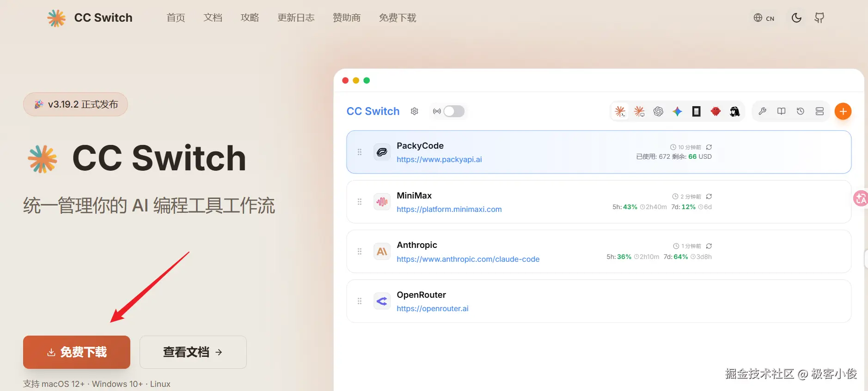The image size is (868, 391).
Task: Open the history clock icon
Action: click(x=801, y=111)
